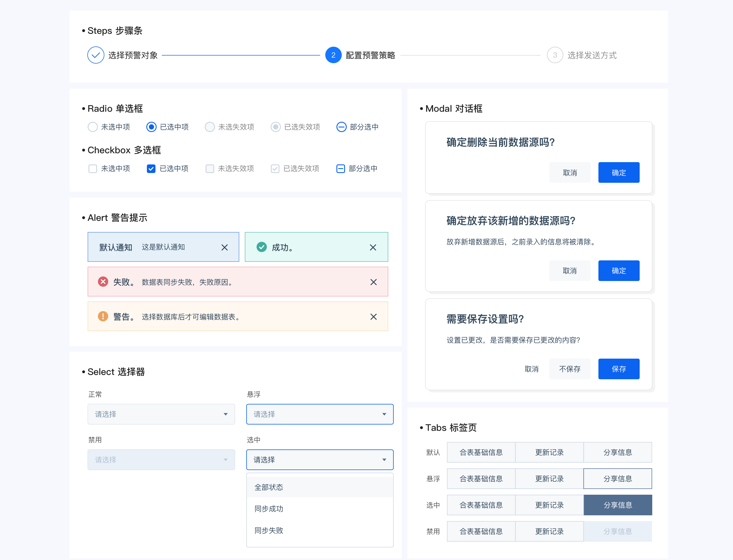Dismiss the 成功 alert with X icon
The image size is (733, 560).
pyautogui.click(x=373, y=247)
